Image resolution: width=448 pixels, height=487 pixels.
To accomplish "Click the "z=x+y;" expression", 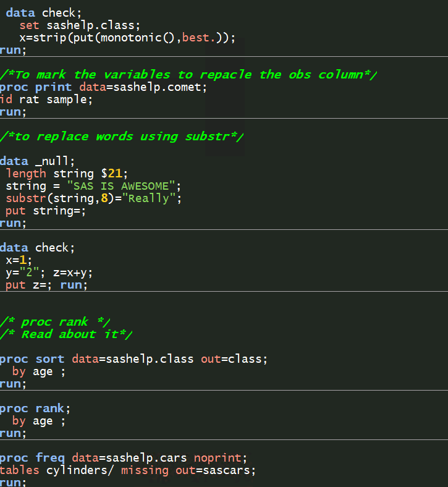I will 73,273.
